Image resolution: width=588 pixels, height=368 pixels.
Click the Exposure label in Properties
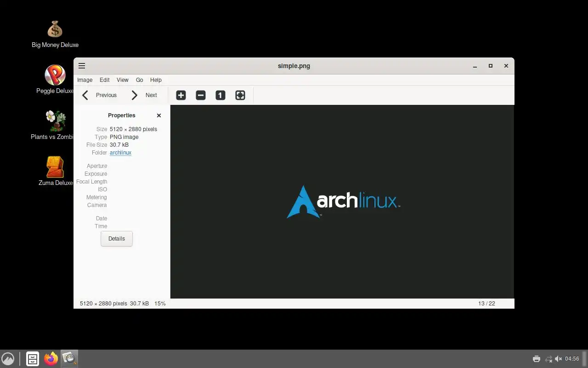(96, 174)
